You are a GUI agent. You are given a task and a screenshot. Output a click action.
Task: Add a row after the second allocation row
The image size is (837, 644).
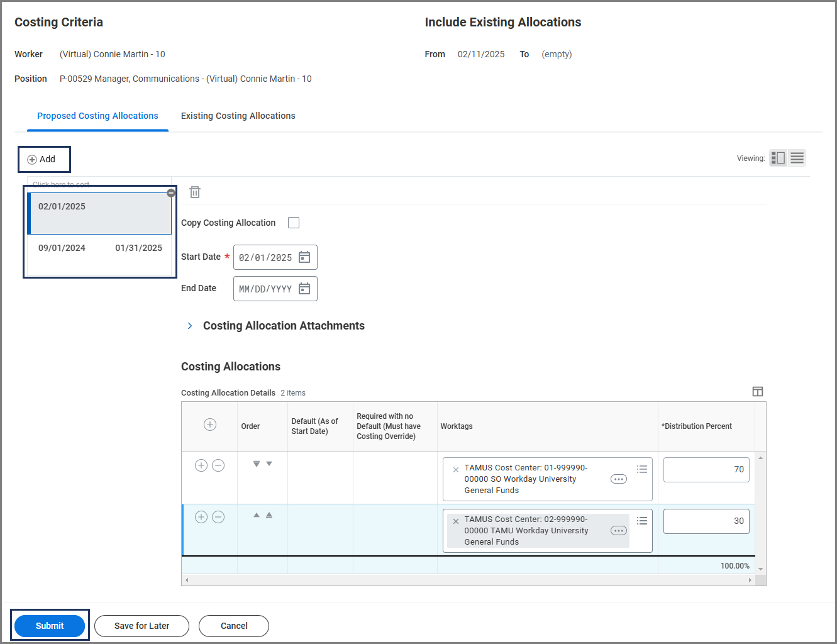(201, 517)
